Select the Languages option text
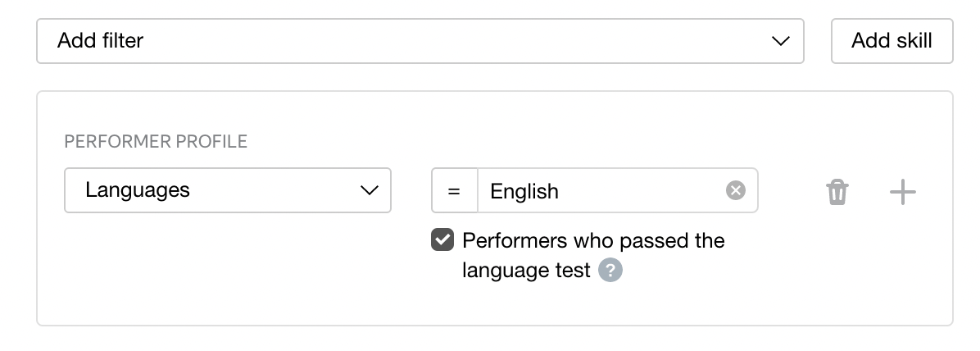This screenshot has width=980, height=351. pos(138,190)
